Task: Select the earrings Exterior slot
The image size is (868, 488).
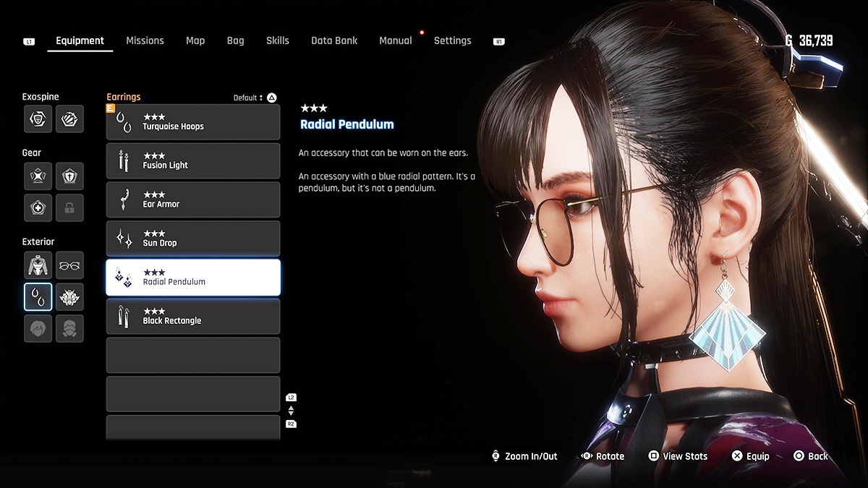Action: pyautogui.click(x=38, y=297)
